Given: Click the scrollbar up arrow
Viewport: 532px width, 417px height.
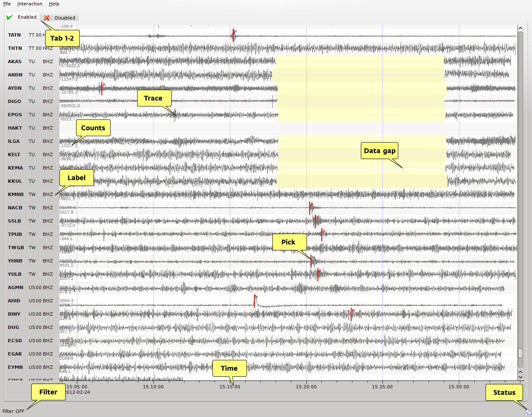Looking at the screenshot, I should (520, 28).
